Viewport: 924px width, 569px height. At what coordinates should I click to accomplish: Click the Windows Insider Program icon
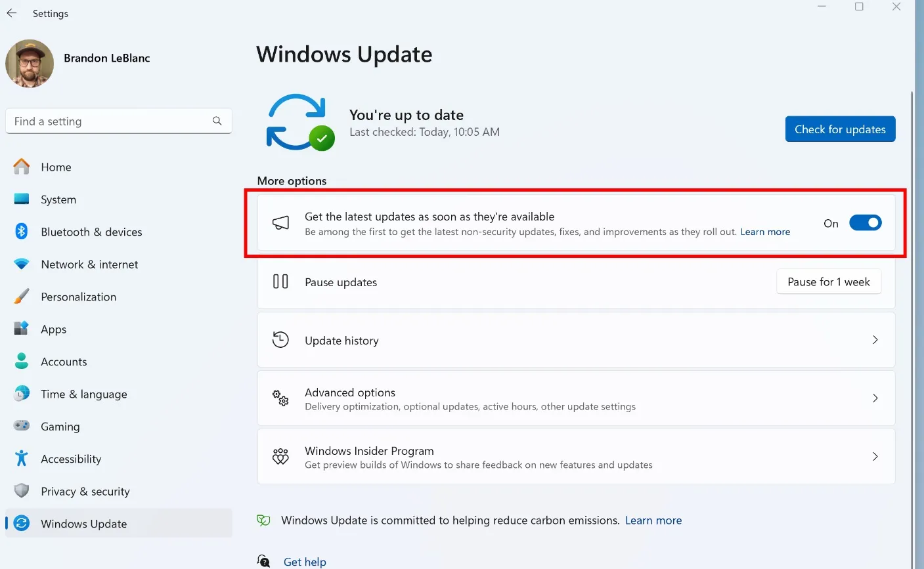coord(280,457)
